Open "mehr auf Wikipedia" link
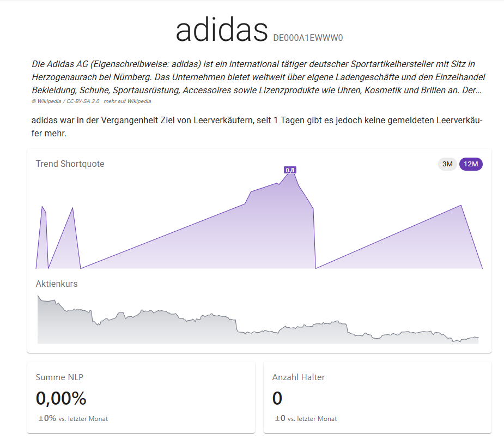Viewport: 504px width, 439px height. tap(129, 101)
